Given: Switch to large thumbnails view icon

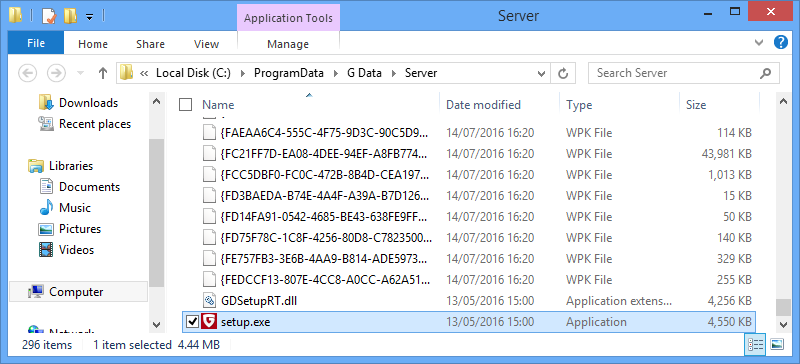Looking at the screenshot, I should [777, 344].
